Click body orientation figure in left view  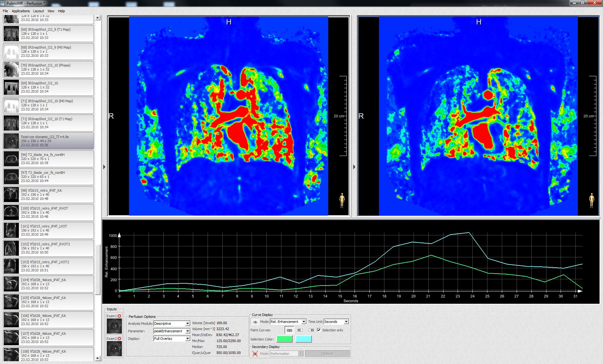tap(342, 200)
